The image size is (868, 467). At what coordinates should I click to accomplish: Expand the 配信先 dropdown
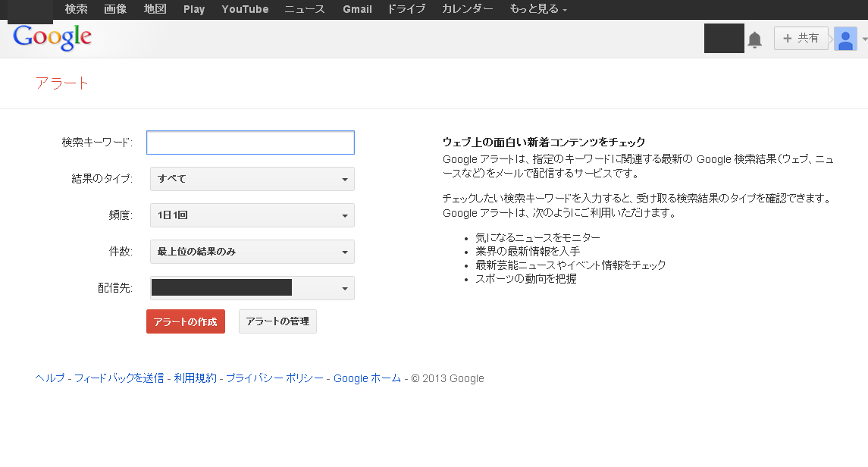252,288
